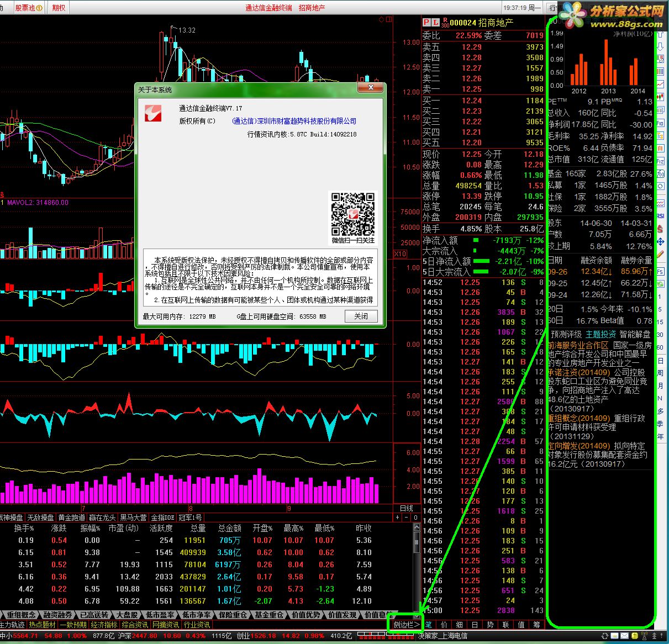Screen dimensions: 669x644
Task: Click the sync arrows icon in status bar
Action: click(x=605, y=636)
